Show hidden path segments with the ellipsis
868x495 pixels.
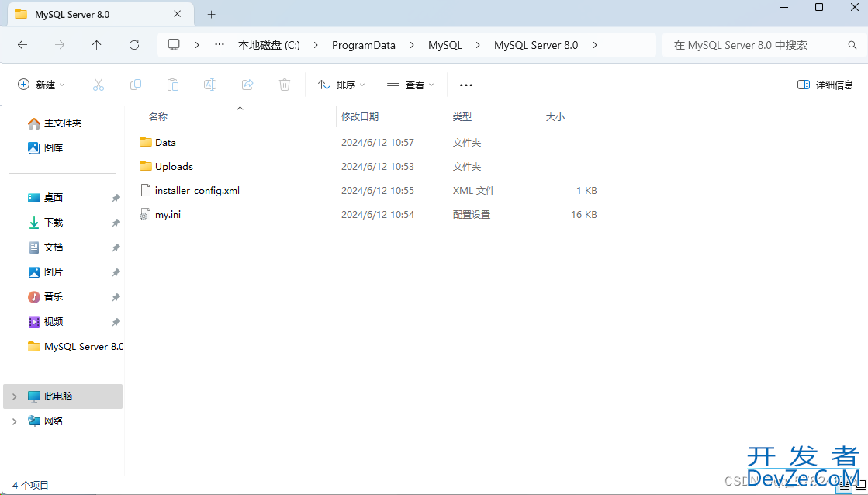220,45
